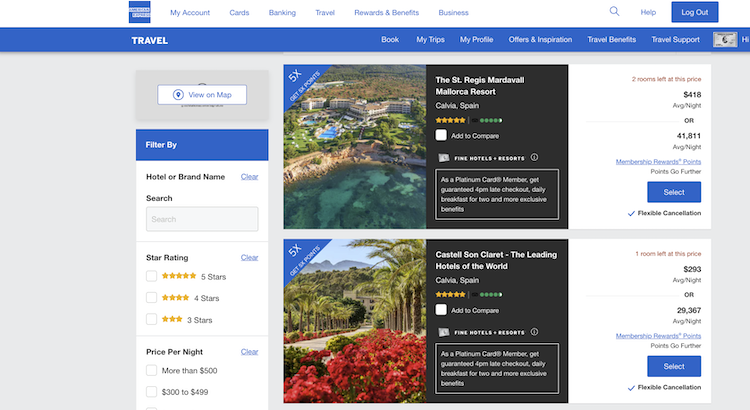Open the Castell Son Claret photo

(355, 321)
